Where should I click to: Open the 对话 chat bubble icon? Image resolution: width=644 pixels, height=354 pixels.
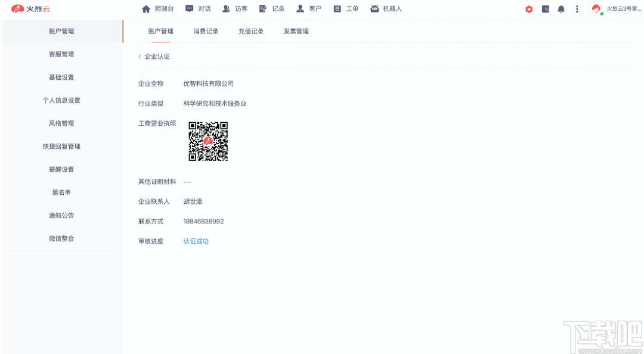(x=190, y=8)
